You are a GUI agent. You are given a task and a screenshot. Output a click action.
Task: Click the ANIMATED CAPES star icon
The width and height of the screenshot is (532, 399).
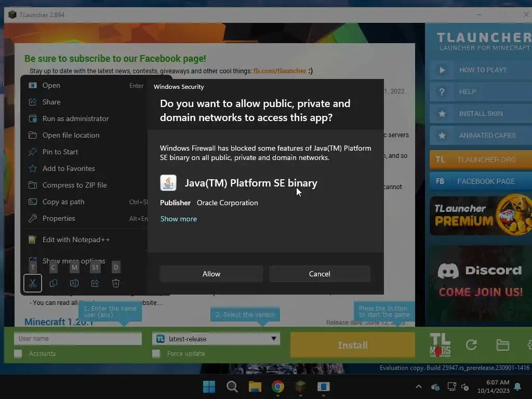pos(442,136)
